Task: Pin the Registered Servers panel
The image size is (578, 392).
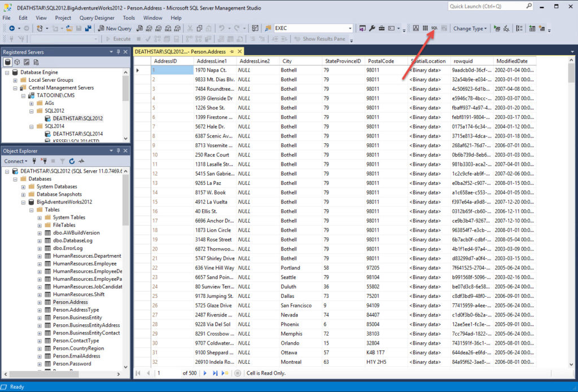Action: 119,51
